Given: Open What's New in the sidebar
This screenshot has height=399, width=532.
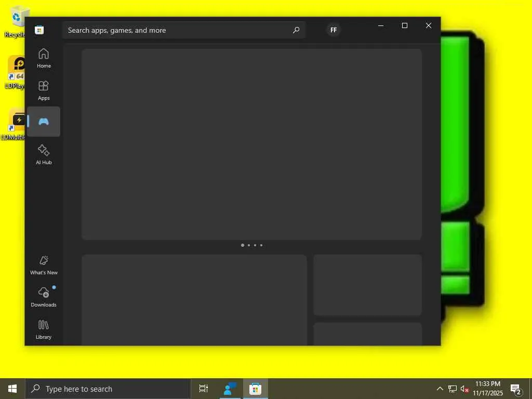Looking at the screenshot, I should click(44, 265).
